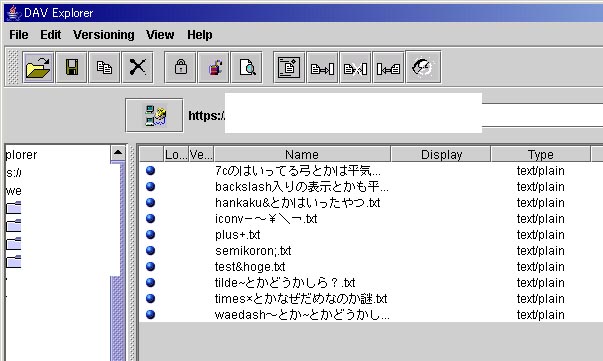Click the tree panel vertical scrollbar track
The image size is (603, 361).
118,319
